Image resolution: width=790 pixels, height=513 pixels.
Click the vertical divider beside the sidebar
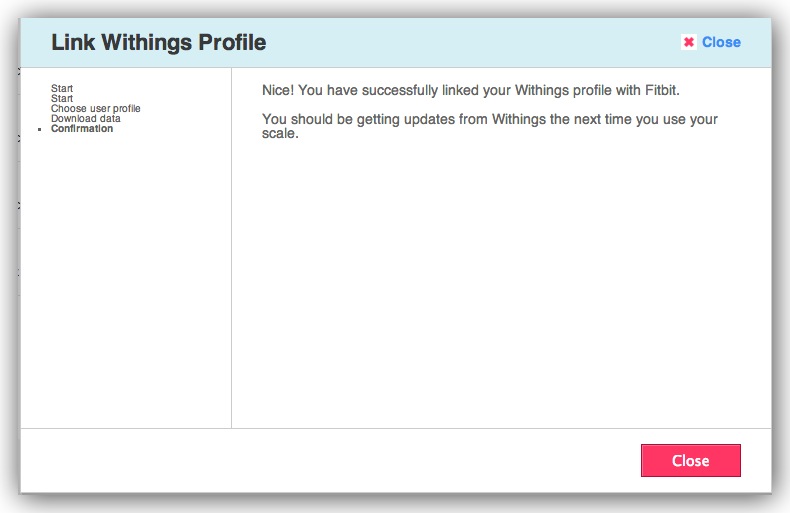pyautogui.click(x=231, y=250)
